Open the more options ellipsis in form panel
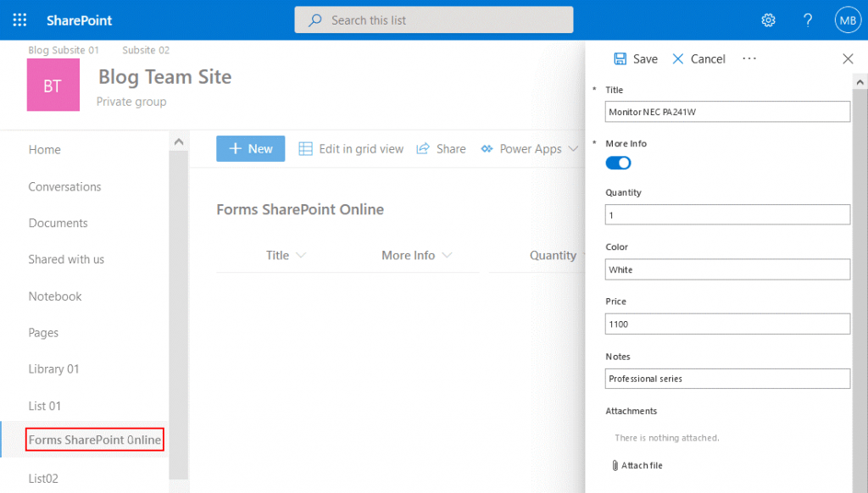 [749, 58]
